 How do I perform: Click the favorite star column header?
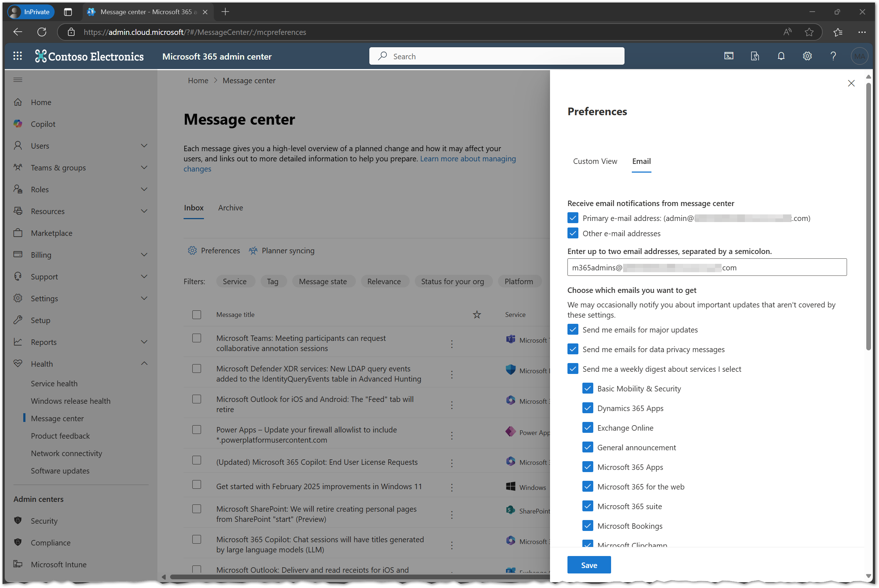click(477, 315)
